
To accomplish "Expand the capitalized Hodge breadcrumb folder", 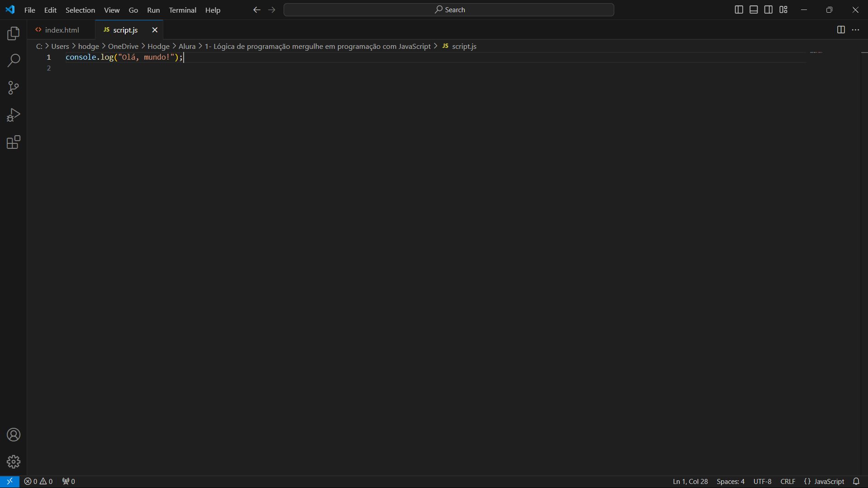I will click(x=158, y=46).
